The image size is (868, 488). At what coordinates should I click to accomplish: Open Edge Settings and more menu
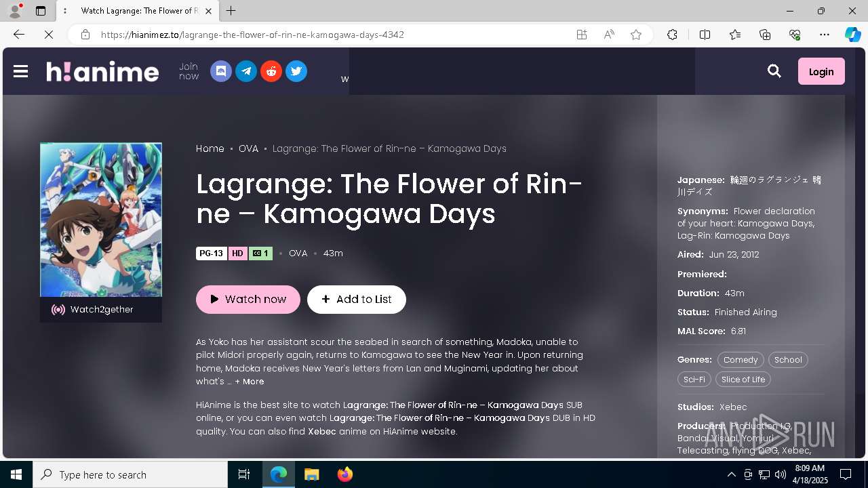point(825,35)
